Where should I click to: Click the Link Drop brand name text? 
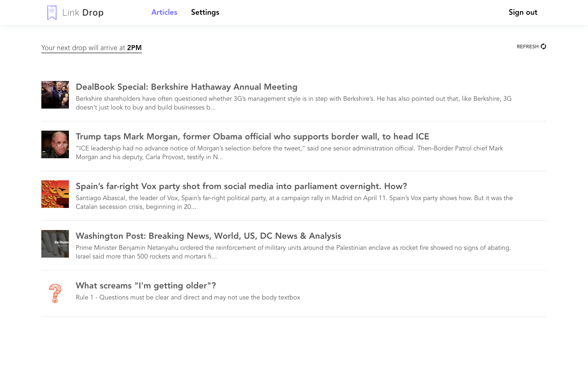point(83,13)
